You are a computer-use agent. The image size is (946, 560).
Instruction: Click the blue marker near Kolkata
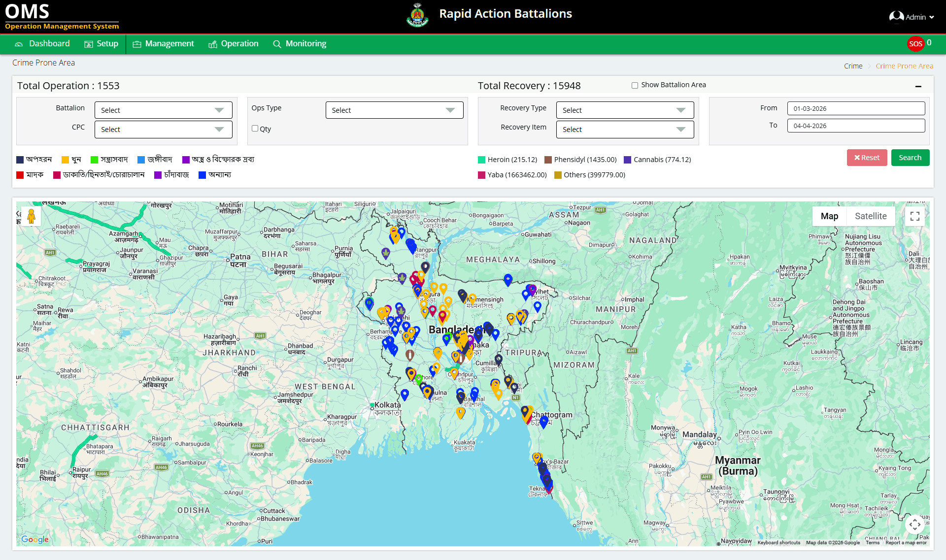click(405, 394)
